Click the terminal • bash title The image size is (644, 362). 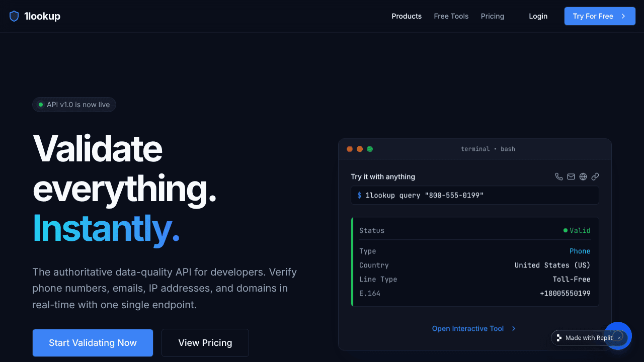pos(488,149)
